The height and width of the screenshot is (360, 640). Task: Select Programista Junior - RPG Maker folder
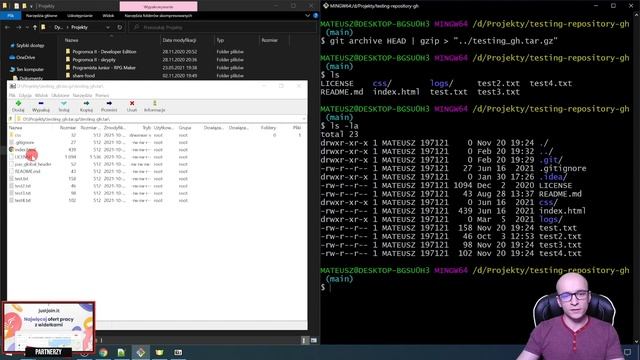click(104, 68)
